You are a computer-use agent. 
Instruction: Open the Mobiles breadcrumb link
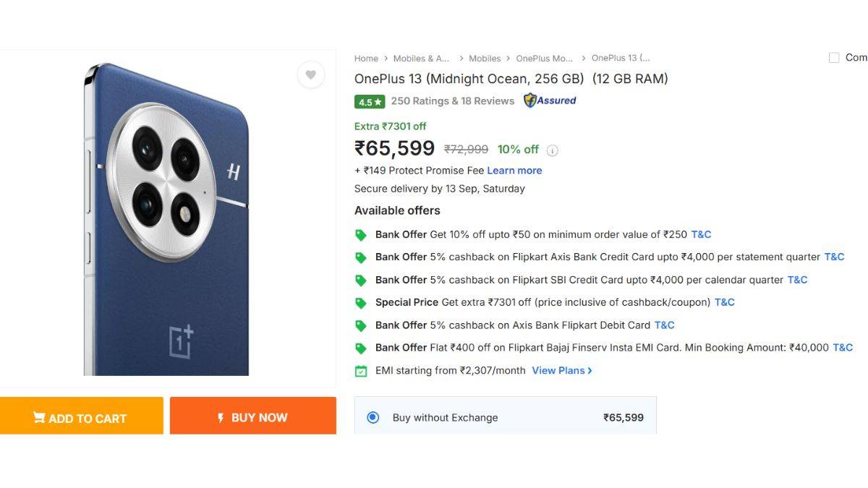click(x=484, y=58)
